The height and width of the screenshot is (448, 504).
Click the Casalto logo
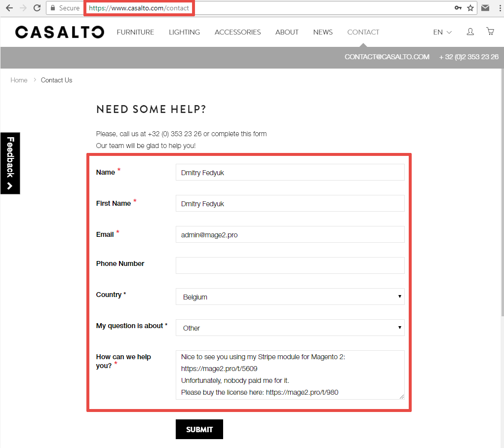point(60,32)
